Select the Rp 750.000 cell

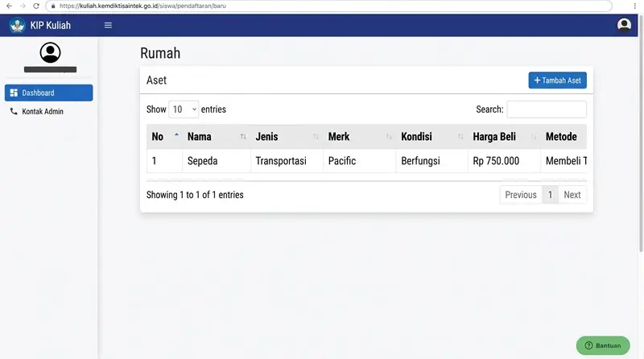click(x=504, y=161)
